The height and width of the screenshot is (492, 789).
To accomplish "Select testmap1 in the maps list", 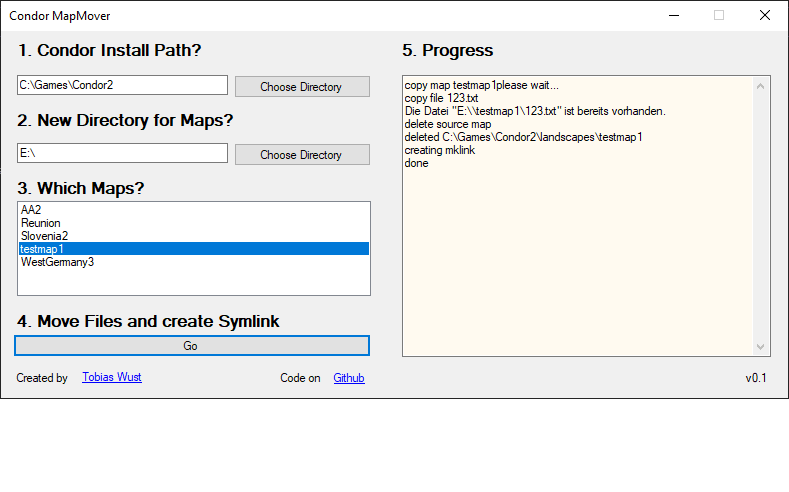I will (194, 249).
